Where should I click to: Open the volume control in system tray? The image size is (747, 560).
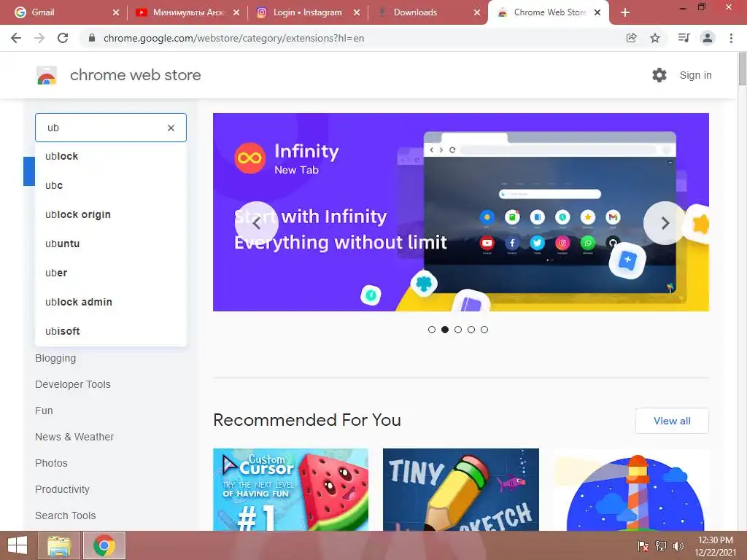(678, 545)
